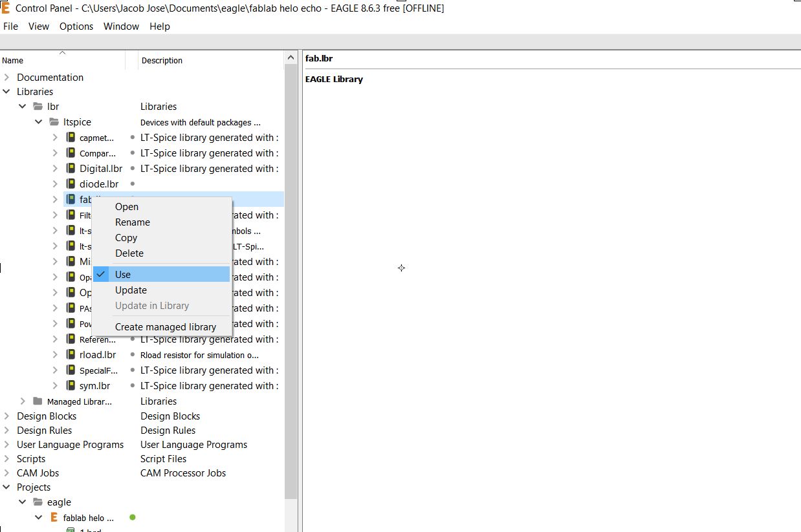Click the Compar... library book icon
Image resolution: width=801 pixels, height=532 pixels.
point(71,153)
